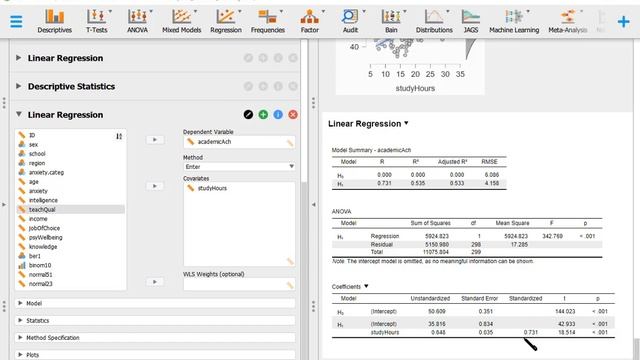Select the binom10 variable
Image resolution: width=640 pixels, height=360 pixels.
(x=71, y=265)
